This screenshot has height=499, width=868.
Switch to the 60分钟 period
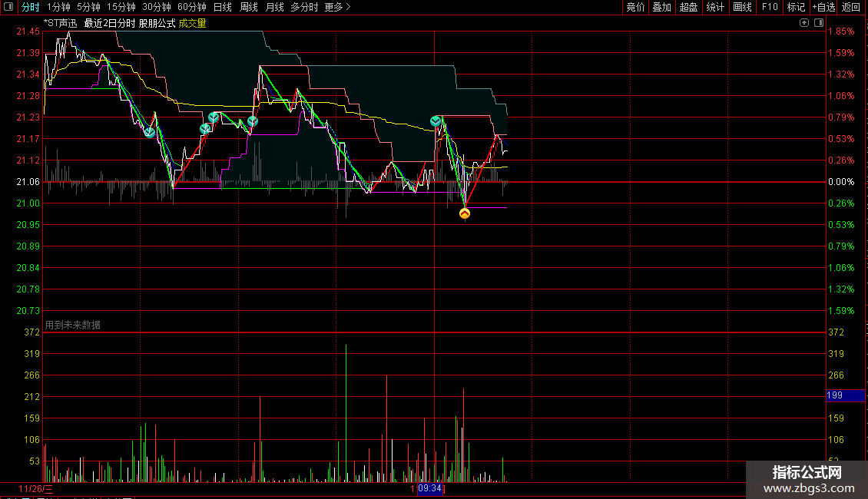point(192,7)
